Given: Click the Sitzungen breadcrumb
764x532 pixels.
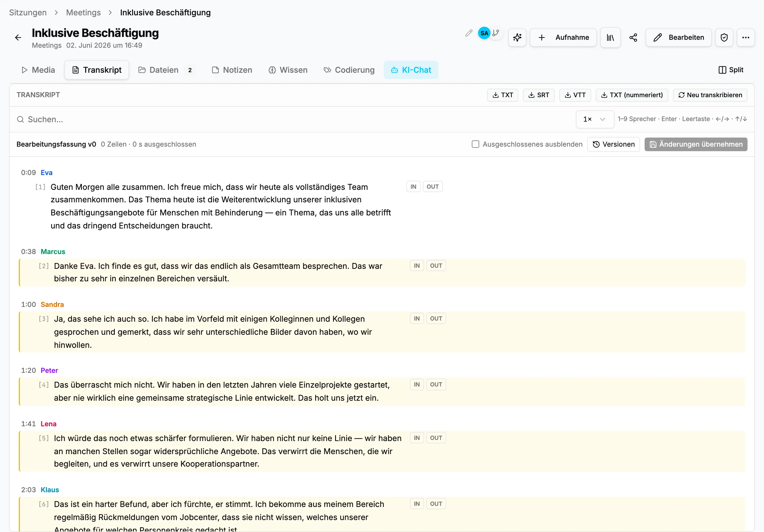Looking at the screenshot, I should 28,13.
